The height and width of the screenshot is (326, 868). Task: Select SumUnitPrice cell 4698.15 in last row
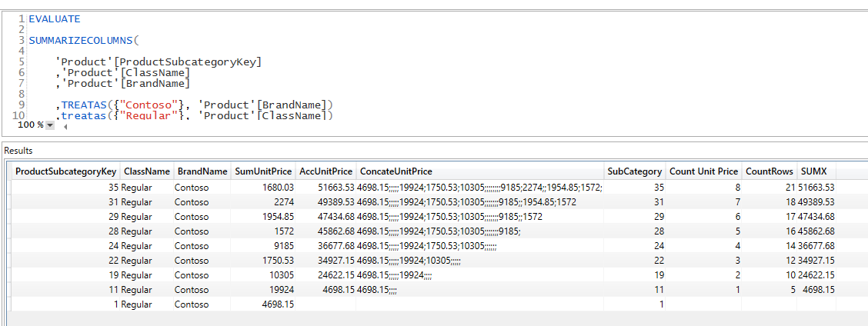pyautogui.click(x=263, y=304)
